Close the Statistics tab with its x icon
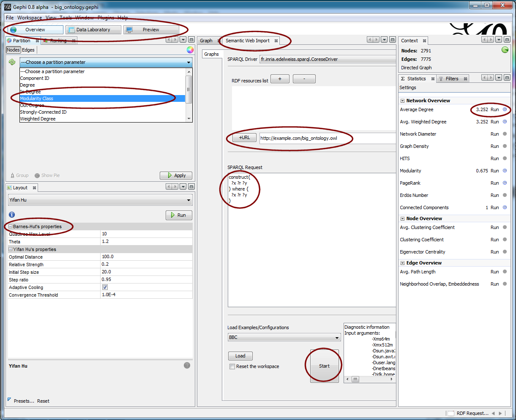The height and width of the screenshot is (420, 516). tap(433, 79)
